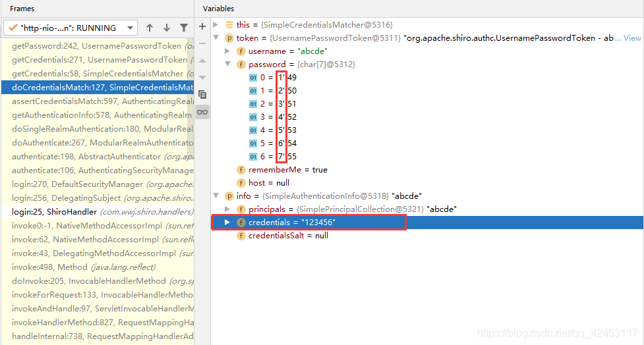
Task: Select the Variables panel header
Action: (218, 9)
